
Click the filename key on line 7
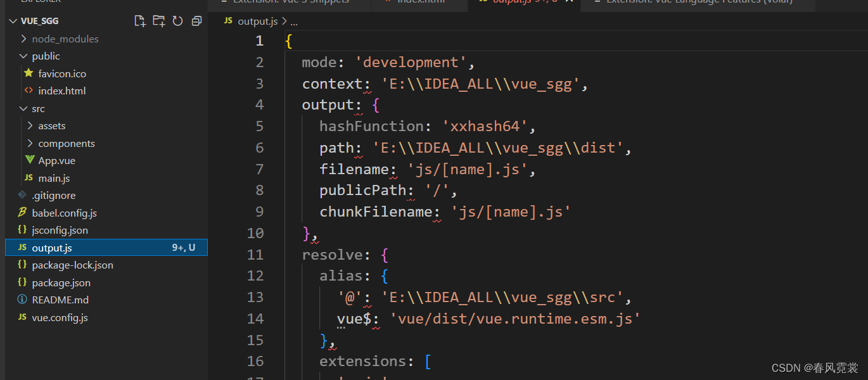tap(354, 169)
